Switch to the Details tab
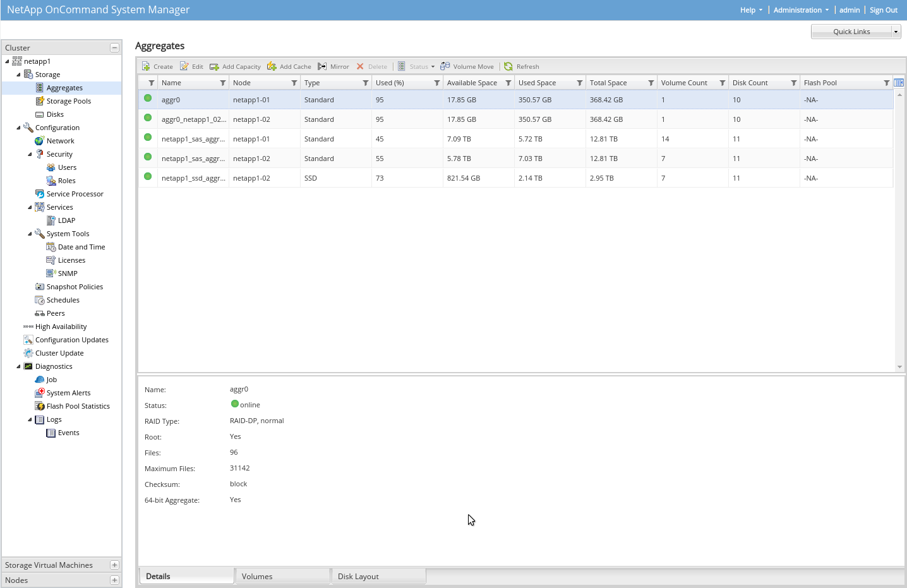907x588 pixels. click(x=186, y=576)
